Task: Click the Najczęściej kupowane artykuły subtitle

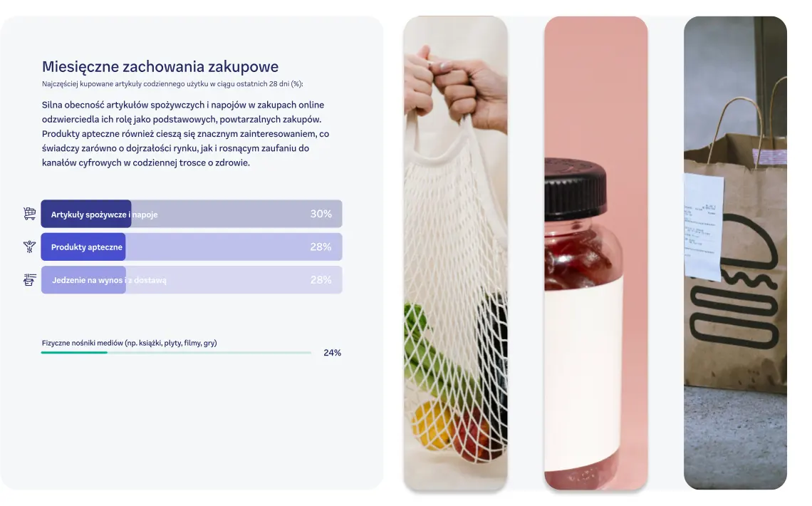Action: point(172,84)
